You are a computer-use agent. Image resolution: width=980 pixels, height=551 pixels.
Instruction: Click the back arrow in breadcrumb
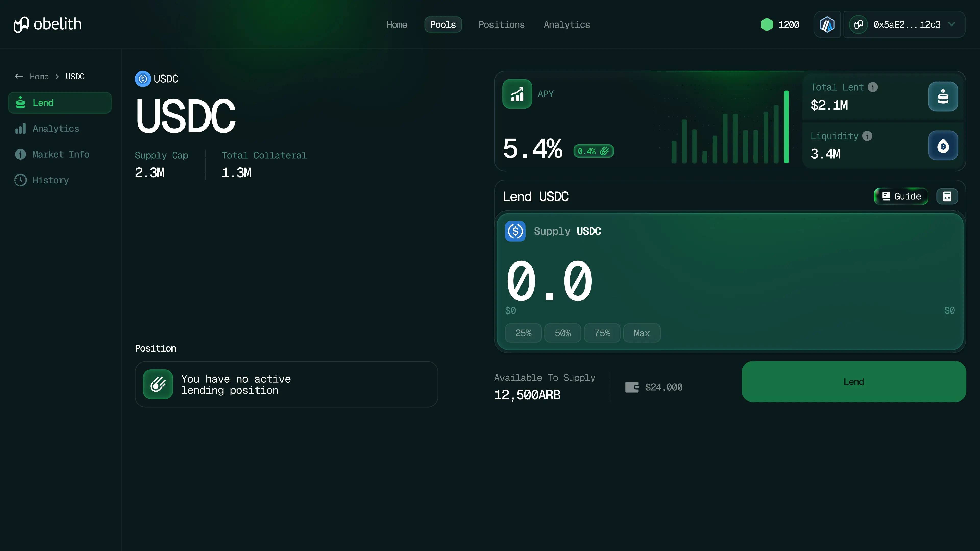click(x=19, y=77)
